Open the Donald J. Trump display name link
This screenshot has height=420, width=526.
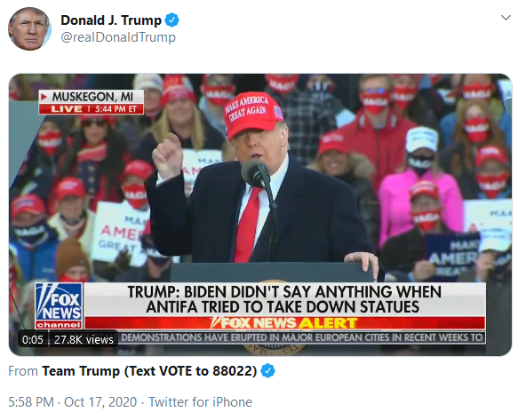(x=111, y=20)
